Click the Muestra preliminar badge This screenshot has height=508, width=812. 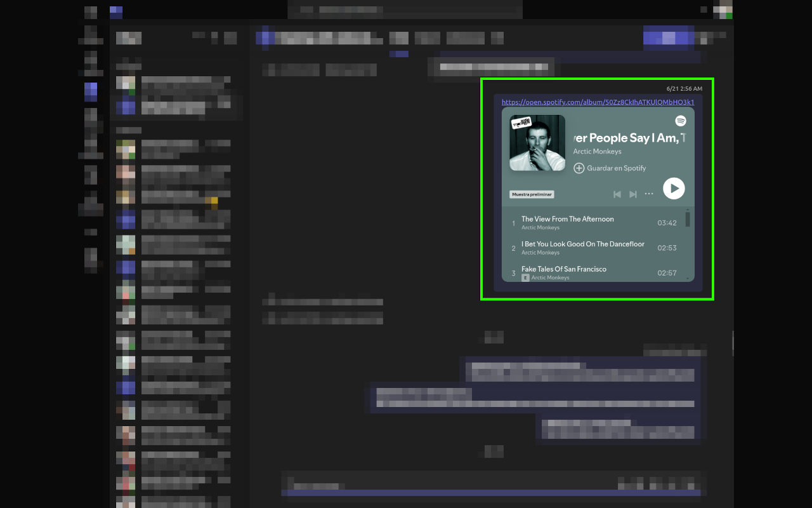click(532, 194)
